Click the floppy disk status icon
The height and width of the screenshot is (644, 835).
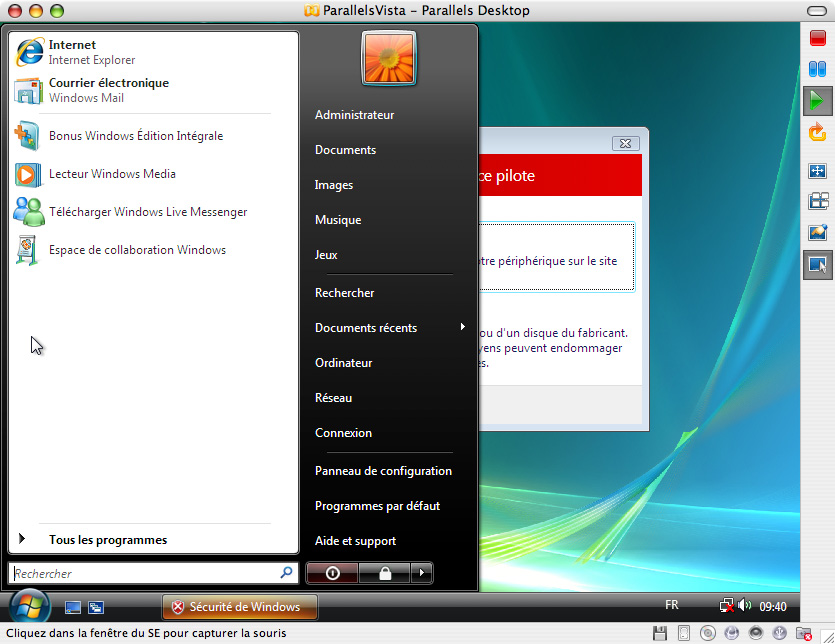pyautogui.click(x=660, y=633)
